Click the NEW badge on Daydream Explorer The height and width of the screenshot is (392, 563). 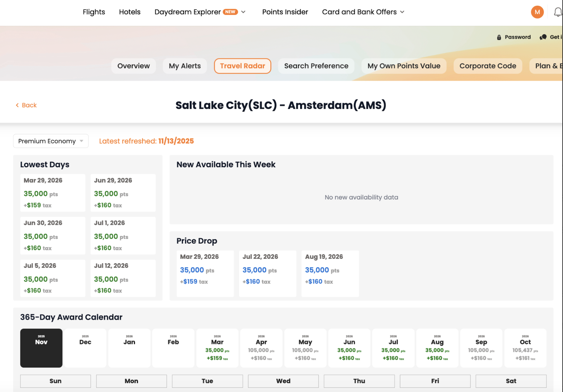pos(230,12)
